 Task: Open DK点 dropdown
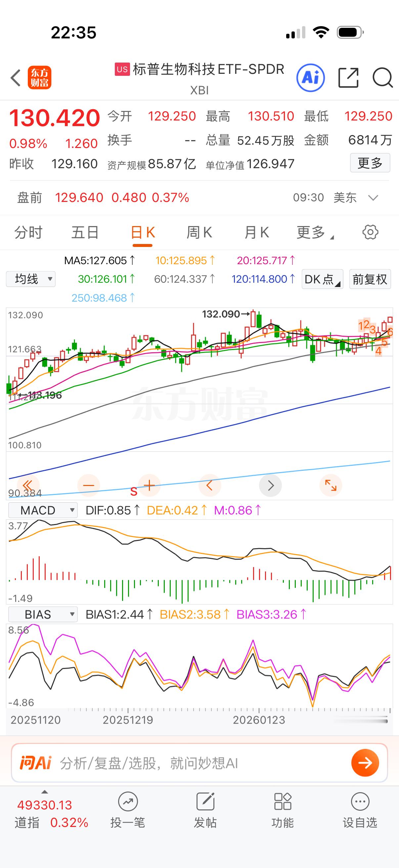pyautogui.click(x=322, y=279)
